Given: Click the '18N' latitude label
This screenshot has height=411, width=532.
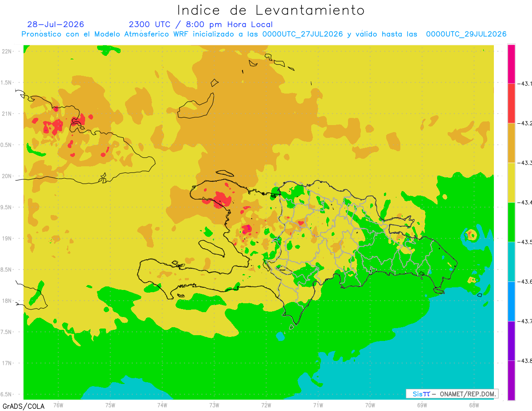Looking at the screenshot, I should coord(8,301).
